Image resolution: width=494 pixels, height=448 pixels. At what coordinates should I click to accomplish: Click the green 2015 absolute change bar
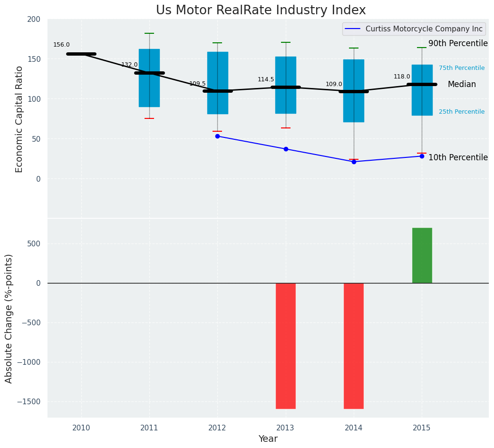(x=422, y=255)
